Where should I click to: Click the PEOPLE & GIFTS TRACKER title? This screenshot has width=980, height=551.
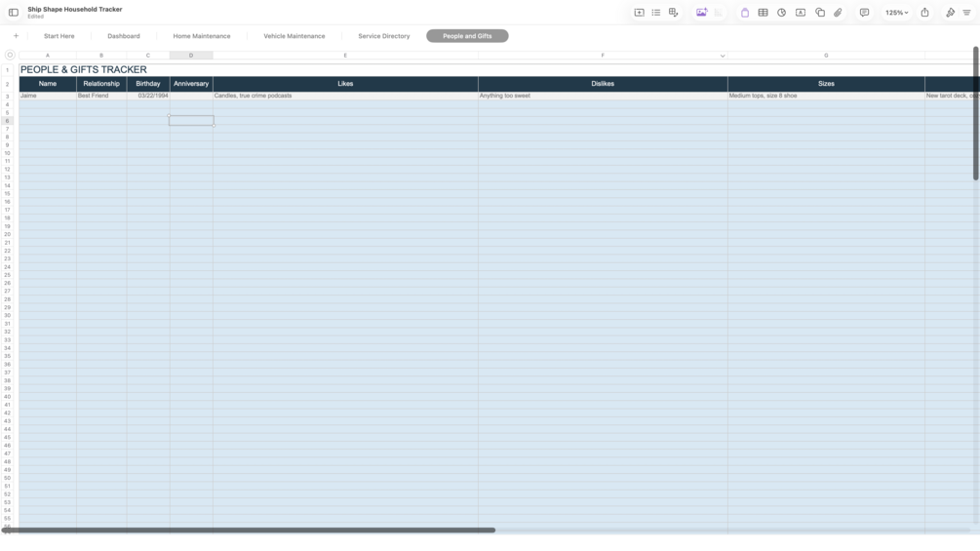tap(83, 69)
